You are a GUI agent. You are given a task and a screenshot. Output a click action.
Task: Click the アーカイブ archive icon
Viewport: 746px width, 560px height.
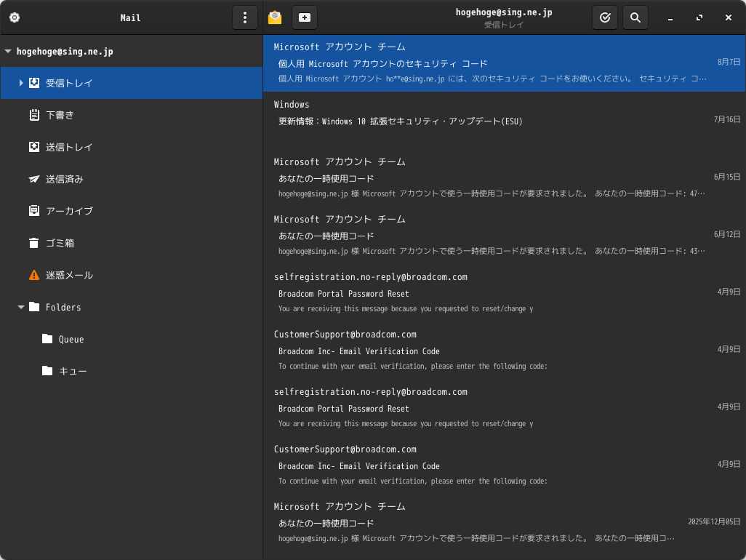34,211
